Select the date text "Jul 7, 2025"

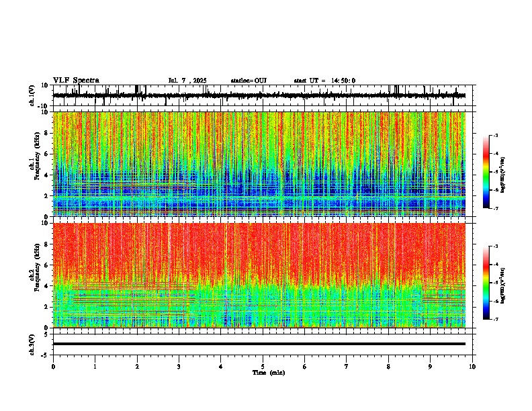187,81
